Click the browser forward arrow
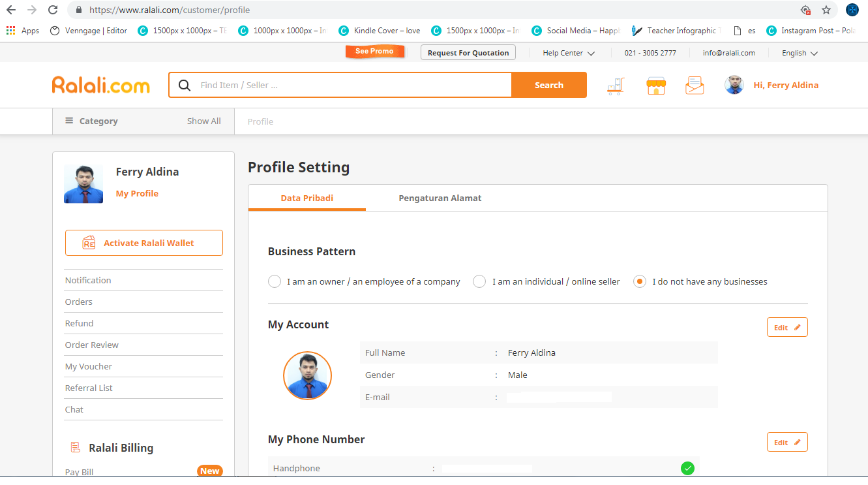 [32, 10]
